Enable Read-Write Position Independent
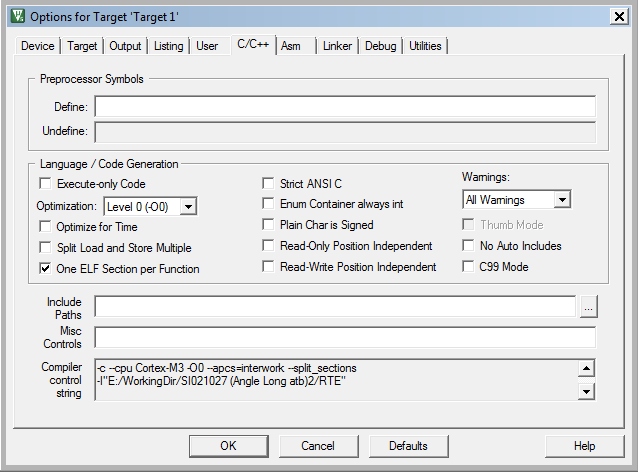 click(x=268, y=266)
